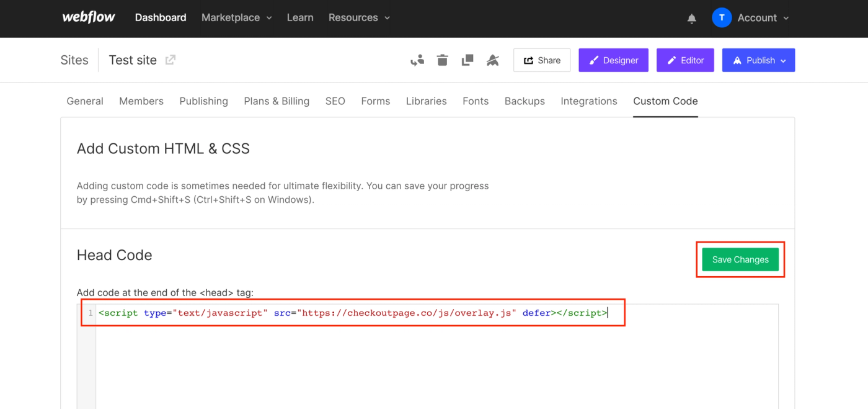Open the Learn page
Screen dimensions: 868x409
click(300, 18)
